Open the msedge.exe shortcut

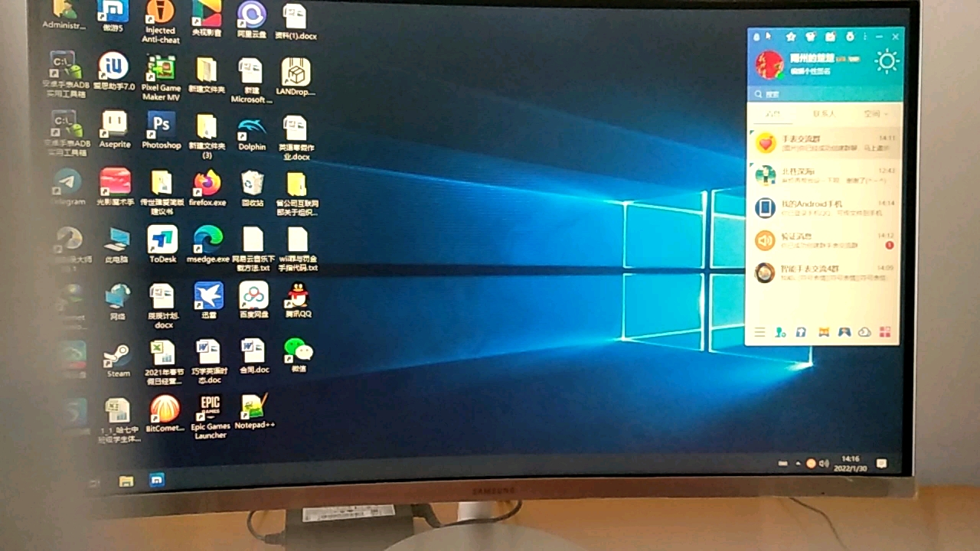pos(207,245)
